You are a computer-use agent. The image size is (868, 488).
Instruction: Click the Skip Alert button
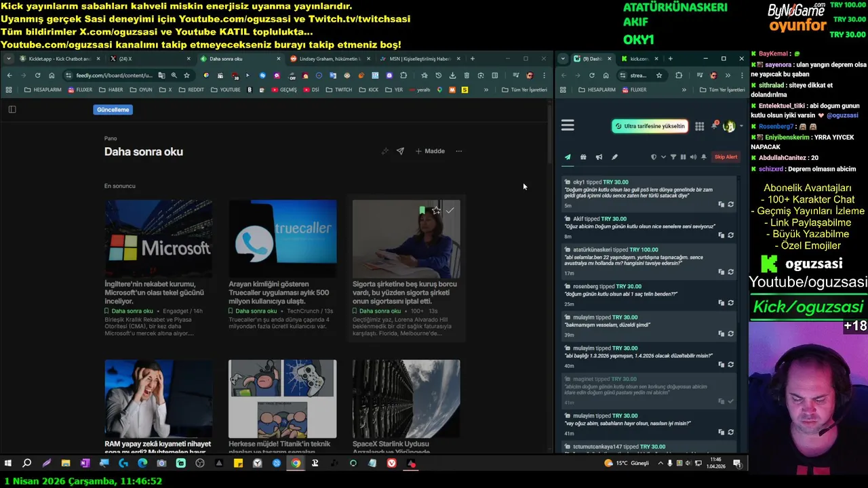(x=726, y=157)
